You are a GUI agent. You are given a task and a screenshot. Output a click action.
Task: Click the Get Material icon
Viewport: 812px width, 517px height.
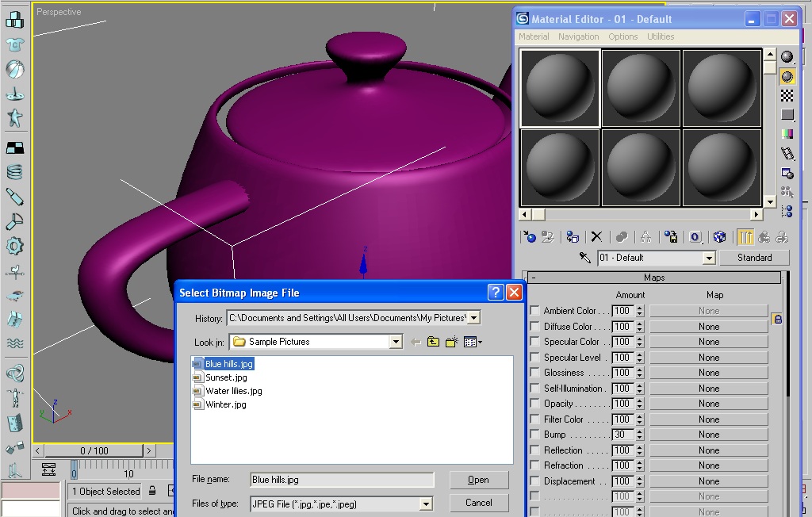[529, 236]
